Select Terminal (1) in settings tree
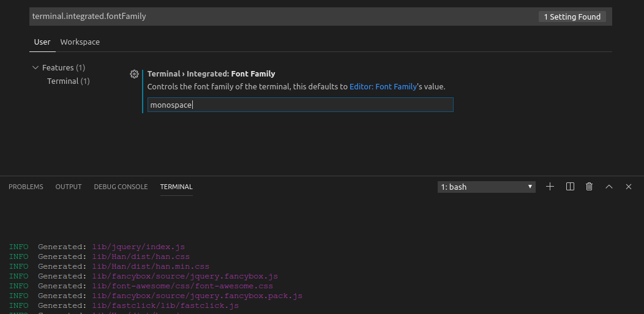 (x=68, y=81)
